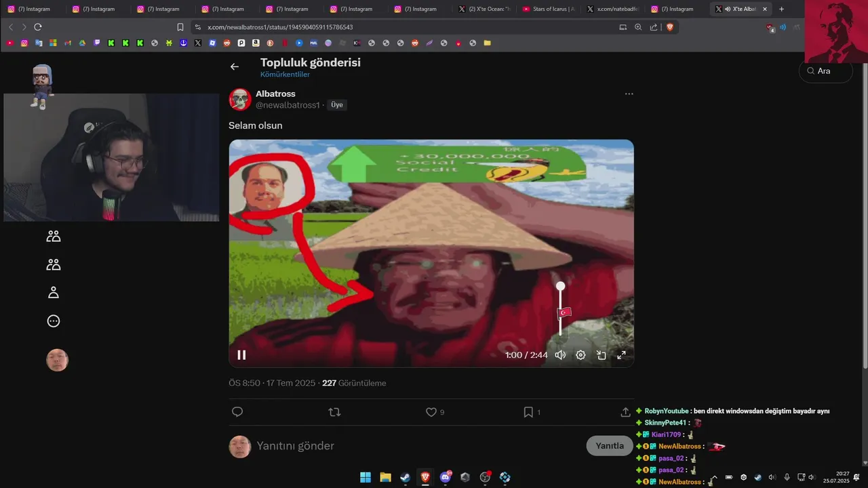Image resolution: width=868 pixels, height=488 pixels.
Task: Like the post with the heart icon
Action: 431,412
